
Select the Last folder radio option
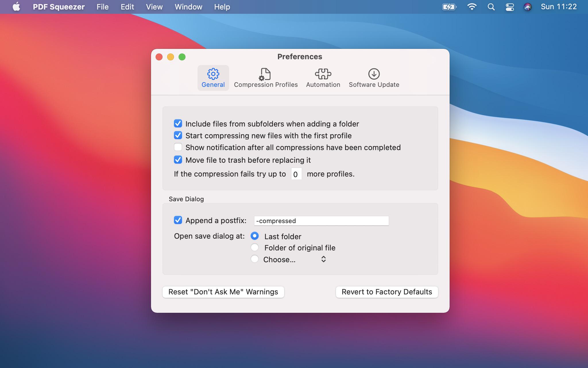click(x=255, y=236)
